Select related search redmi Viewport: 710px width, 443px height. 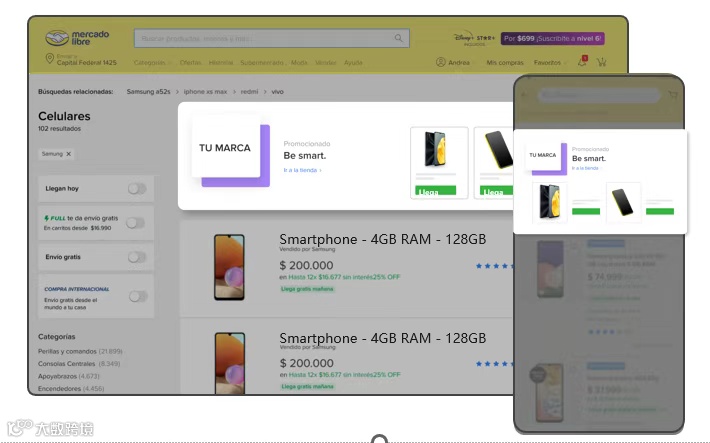point(249,91)
